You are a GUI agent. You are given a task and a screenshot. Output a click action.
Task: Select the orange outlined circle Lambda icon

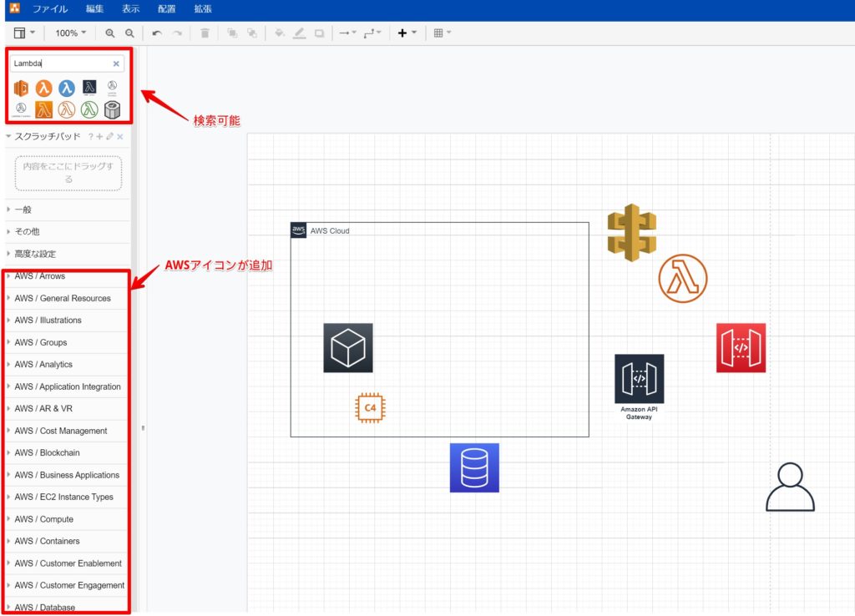pyautogui.click(x=67, y=109)
